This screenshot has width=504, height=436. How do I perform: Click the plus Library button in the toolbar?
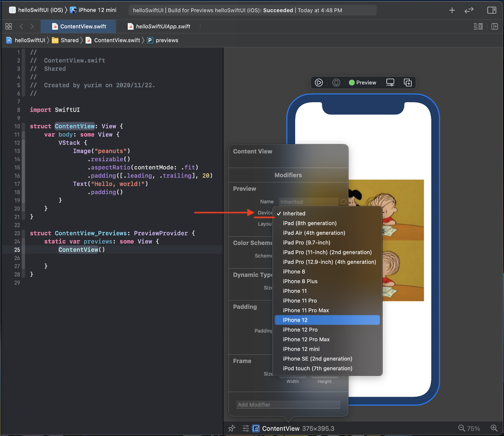coord(452,10)
